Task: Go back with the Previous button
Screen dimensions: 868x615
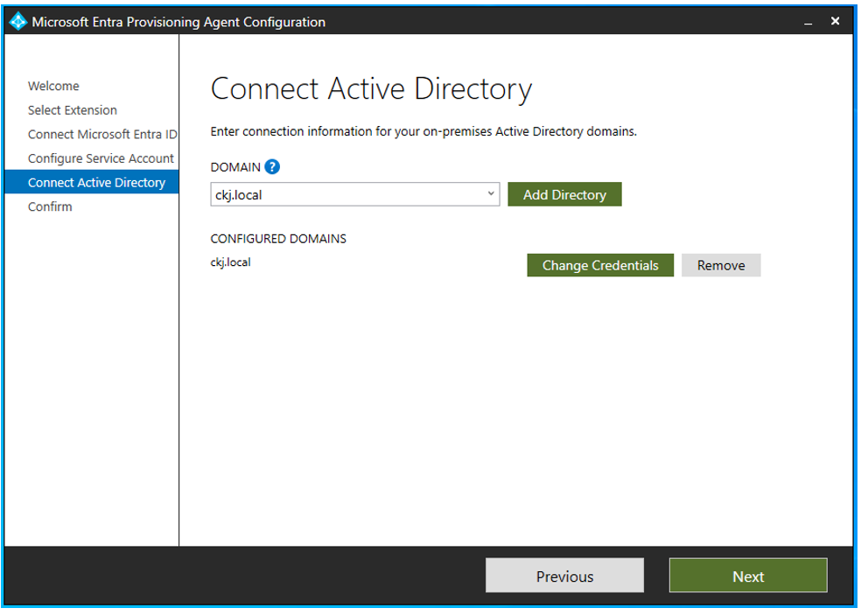Action: point(564,576)
